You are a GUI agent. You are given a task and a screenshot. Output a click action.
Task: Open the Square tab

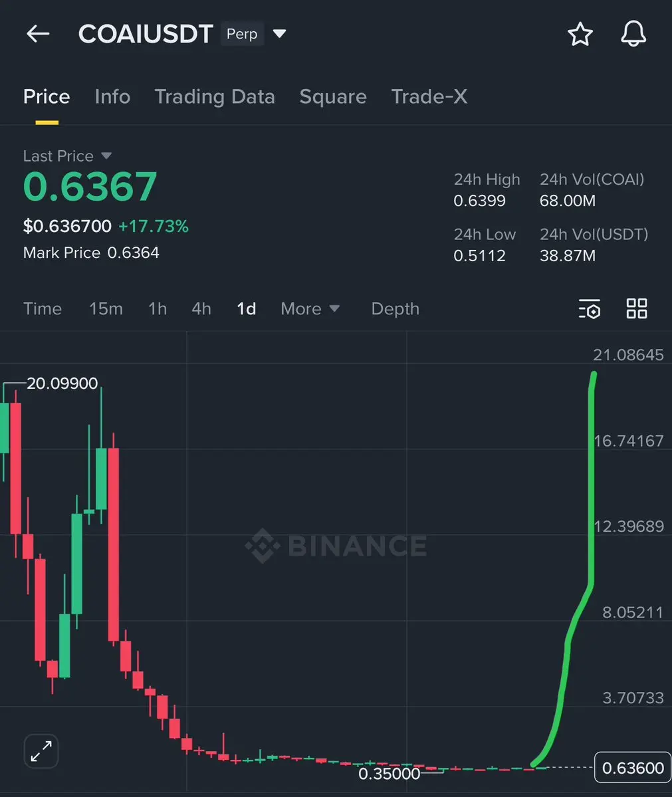[333, 96]
